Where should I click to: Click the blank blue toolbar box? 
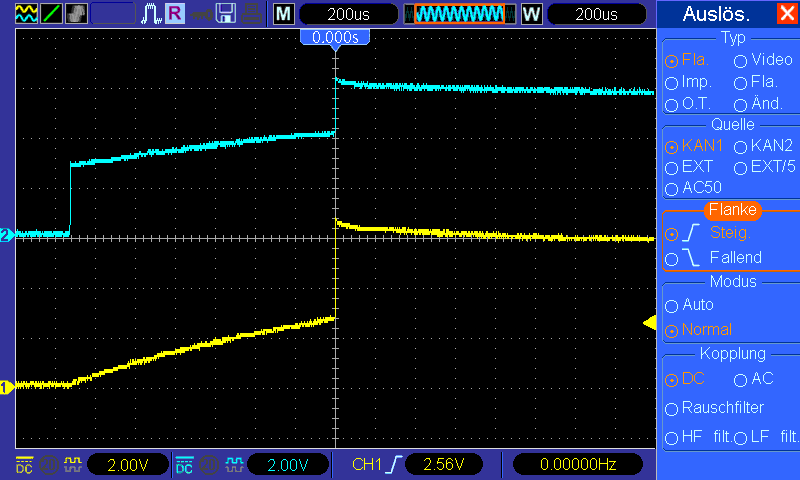(x=113, y=14)
